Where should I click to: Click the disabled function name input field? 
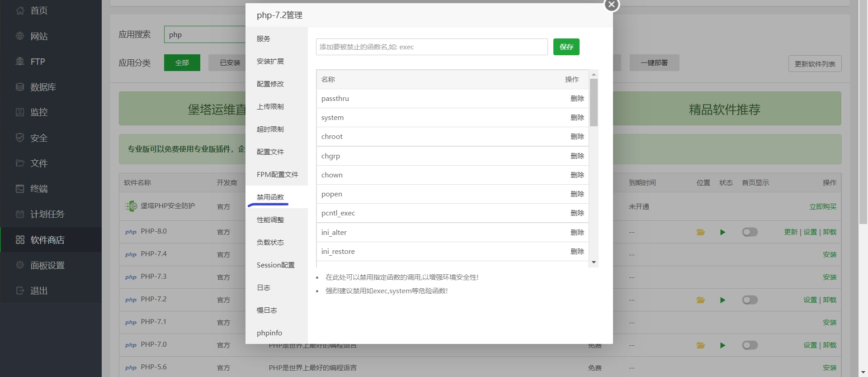[432, 47]
